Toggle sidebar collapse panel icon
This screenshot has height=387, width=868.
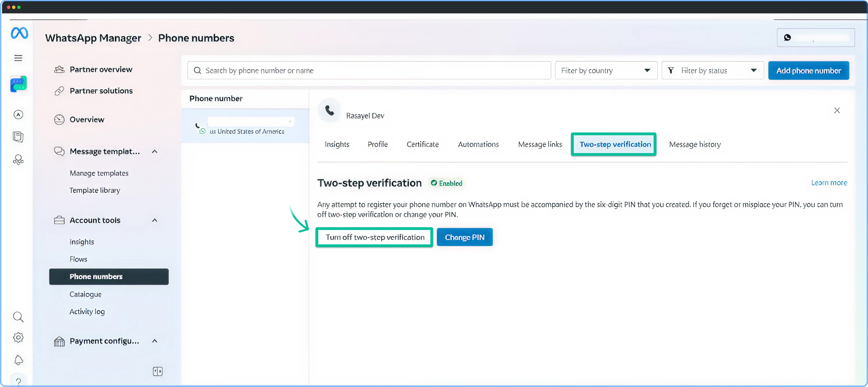click(x=157, y=372)
